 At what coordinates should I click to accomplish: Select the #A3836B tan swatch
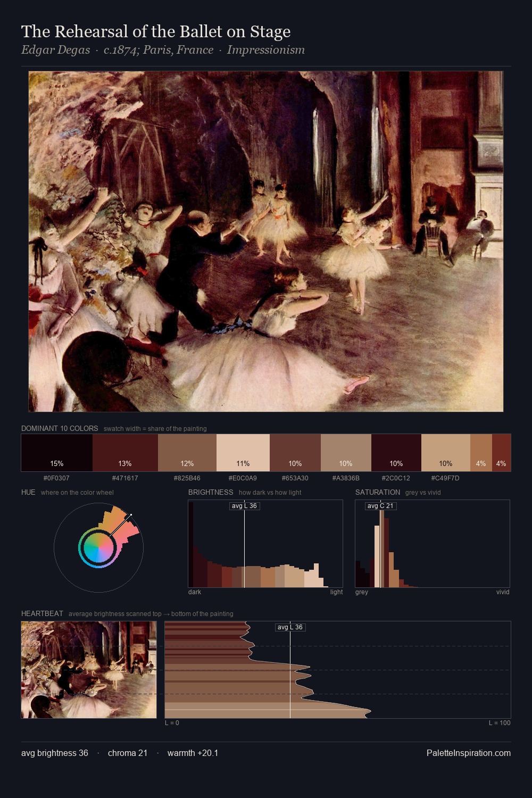346,453
